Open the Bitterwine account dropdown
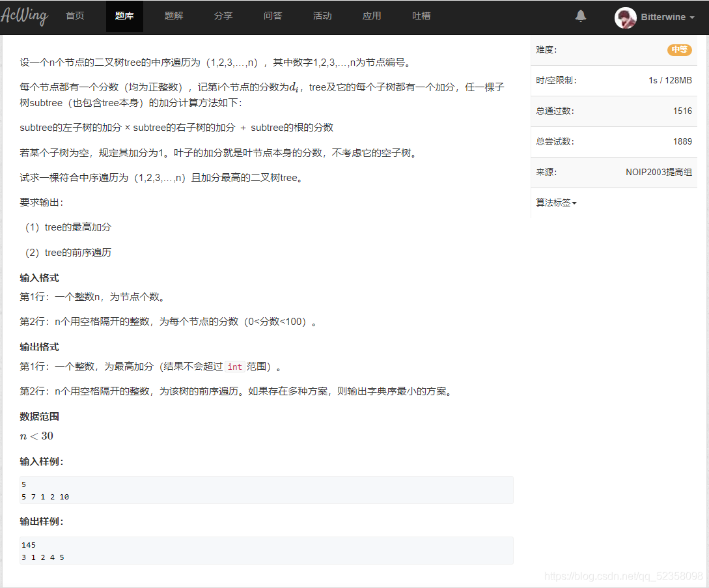Image resolution: width=709 pixels, height=588 pixels. (x=667, y=17)
